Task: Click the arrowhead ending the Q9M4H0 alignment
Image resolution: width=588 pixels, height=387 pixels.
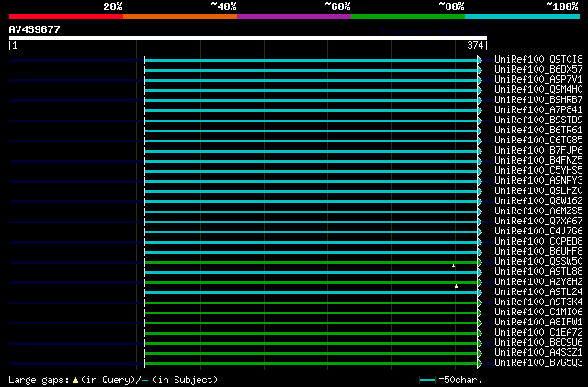Action: click(480, 90)
